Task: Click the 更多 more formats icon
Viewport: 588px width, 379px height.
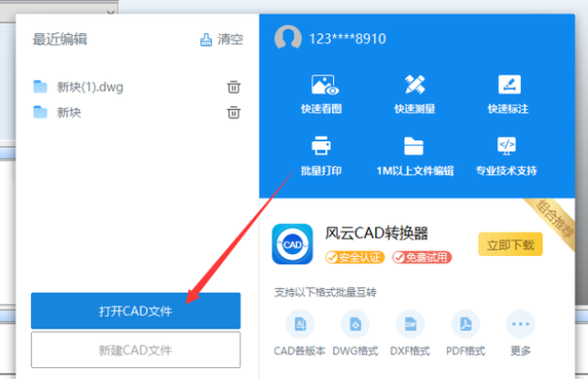Action: click(x=520, y=324)
